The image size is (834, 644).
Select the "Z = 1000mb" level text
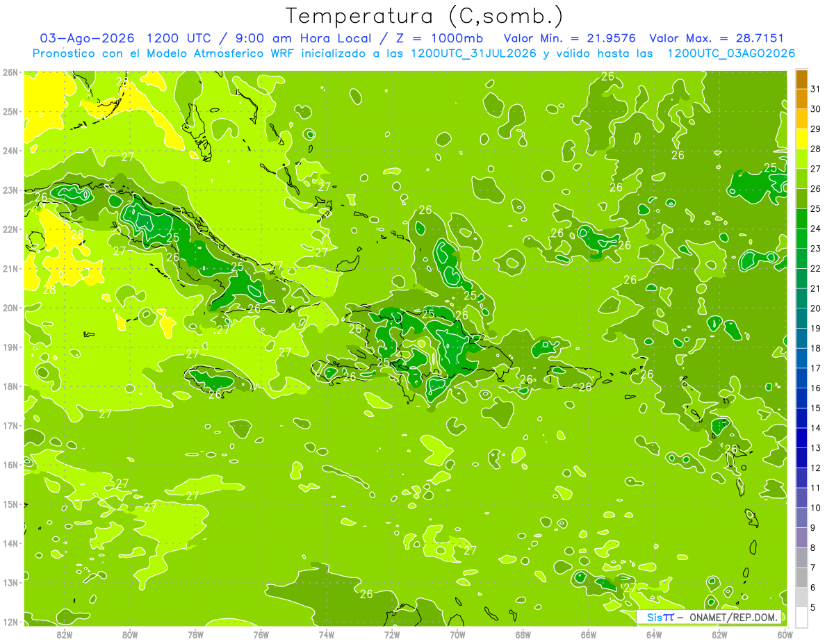pos(441,38)
